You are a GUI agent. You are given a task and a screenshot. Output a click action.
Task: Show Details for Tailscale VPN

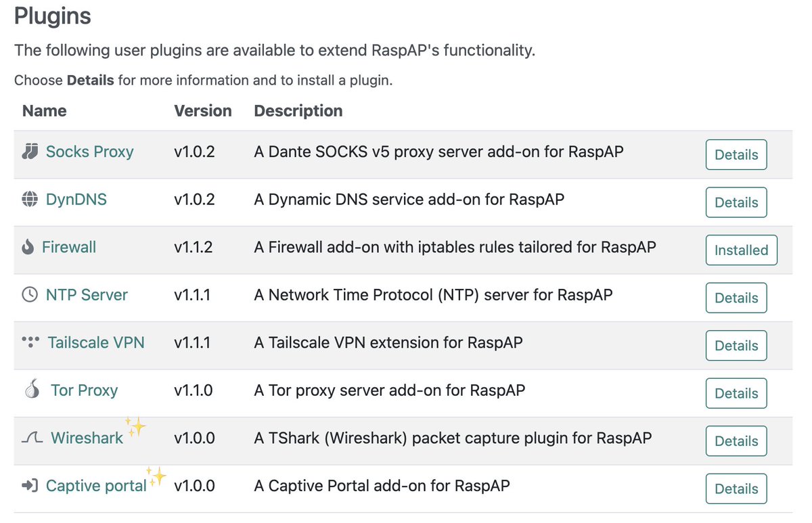(736, 345)
